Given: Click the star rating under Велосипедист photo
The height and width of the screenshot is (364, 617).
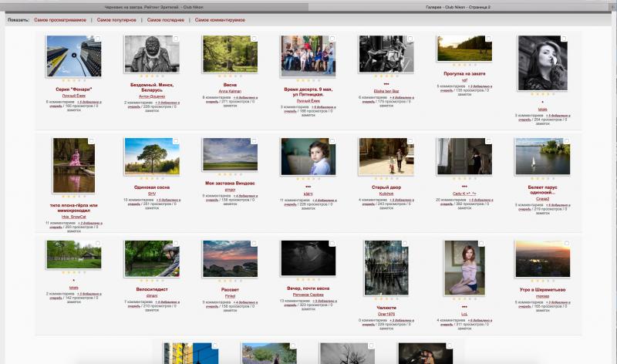Looking at the screenshot, I should pyautogui.click(x=152, y=281).
